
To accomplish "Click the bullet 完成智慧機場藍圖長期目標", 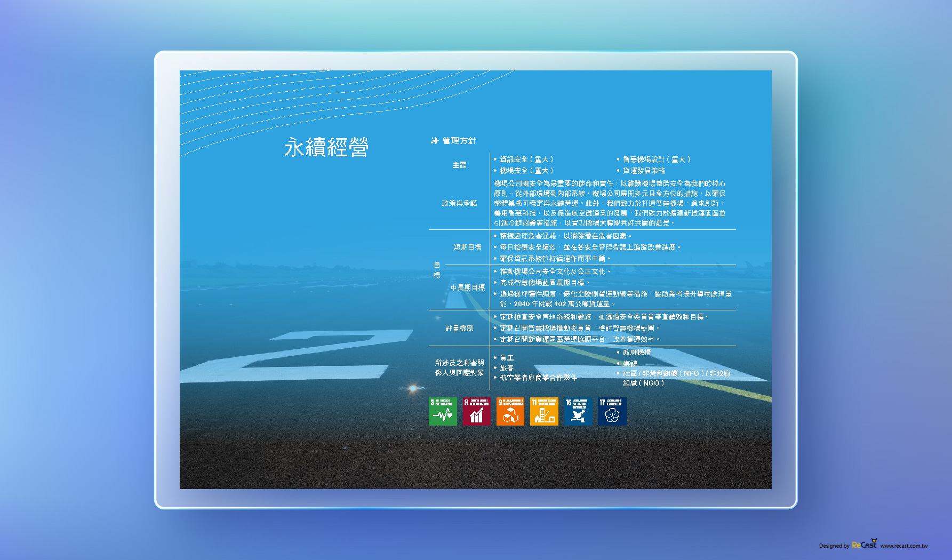I will [541, 283].
